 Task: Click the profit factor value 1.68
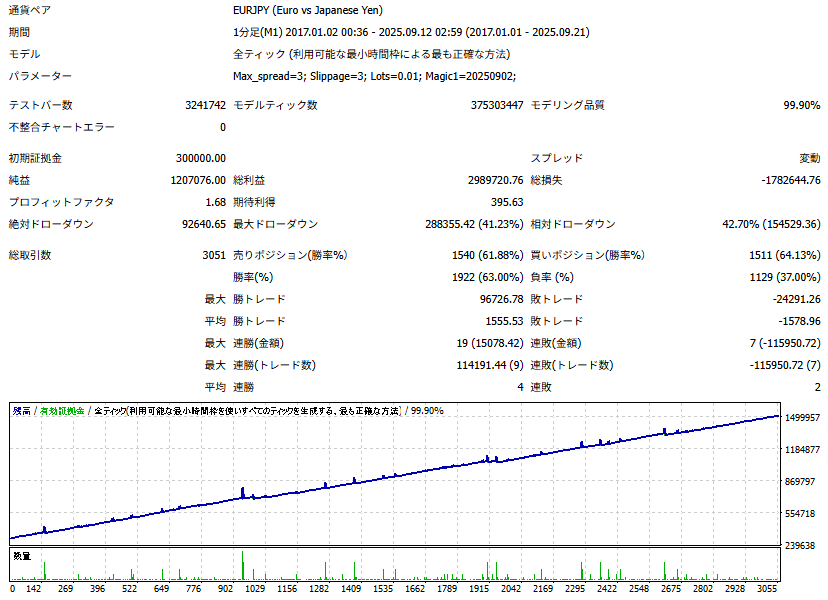215,202
